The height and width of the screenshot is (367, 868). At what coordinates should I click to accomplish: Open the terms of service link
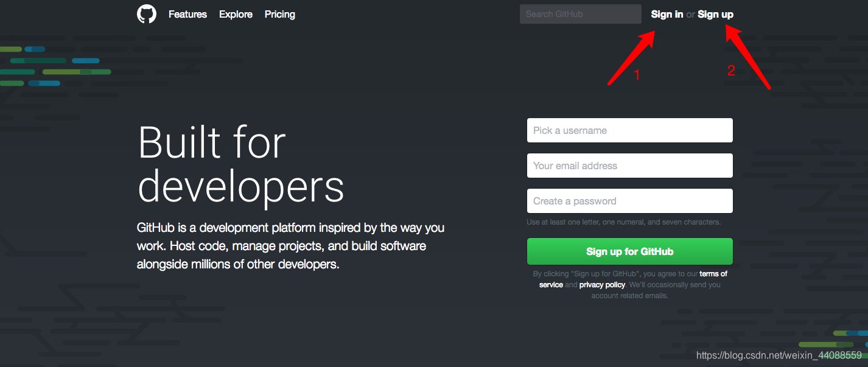tap(713, 274)
